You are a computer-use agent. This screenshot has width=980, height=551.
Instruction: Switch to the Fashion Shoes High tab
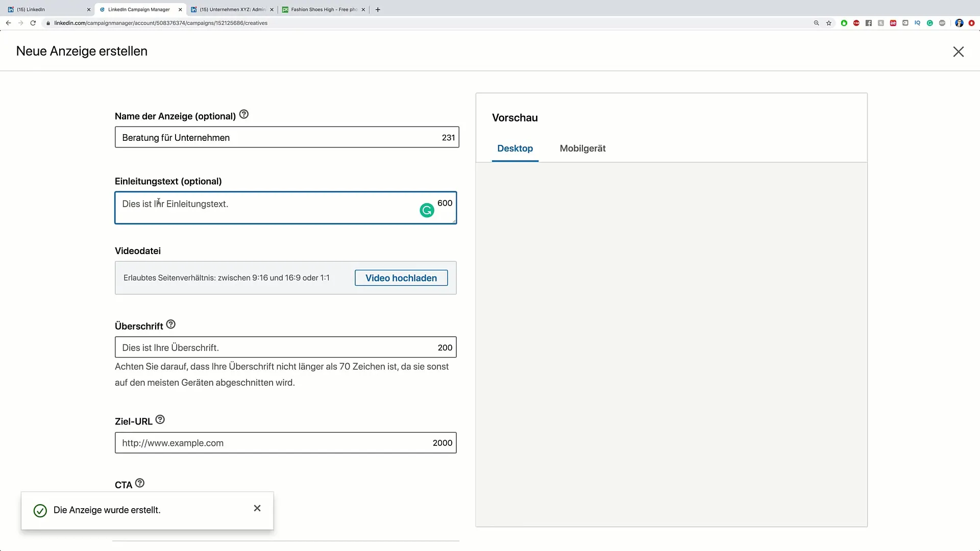tap(324, 9)
